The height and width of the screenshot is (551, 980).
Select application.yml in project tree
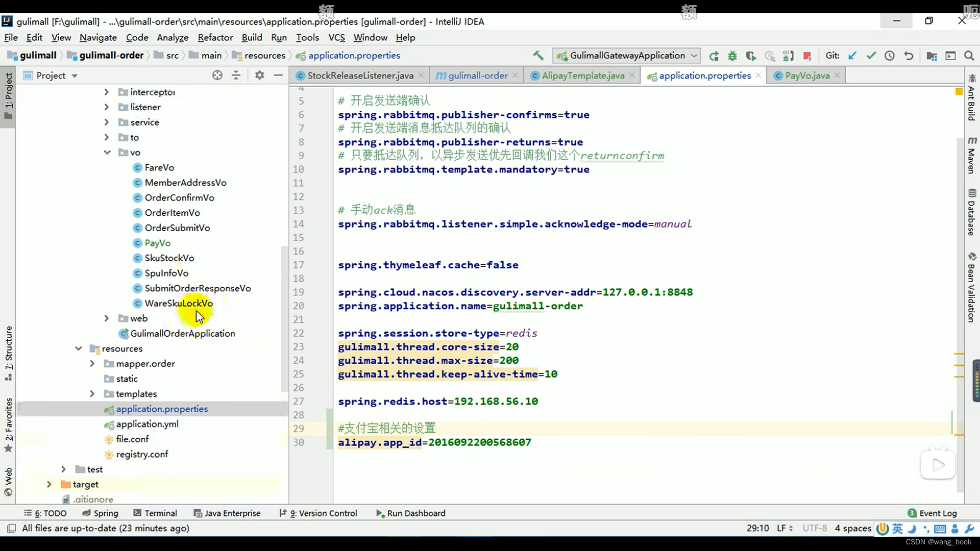pos(147,424)
